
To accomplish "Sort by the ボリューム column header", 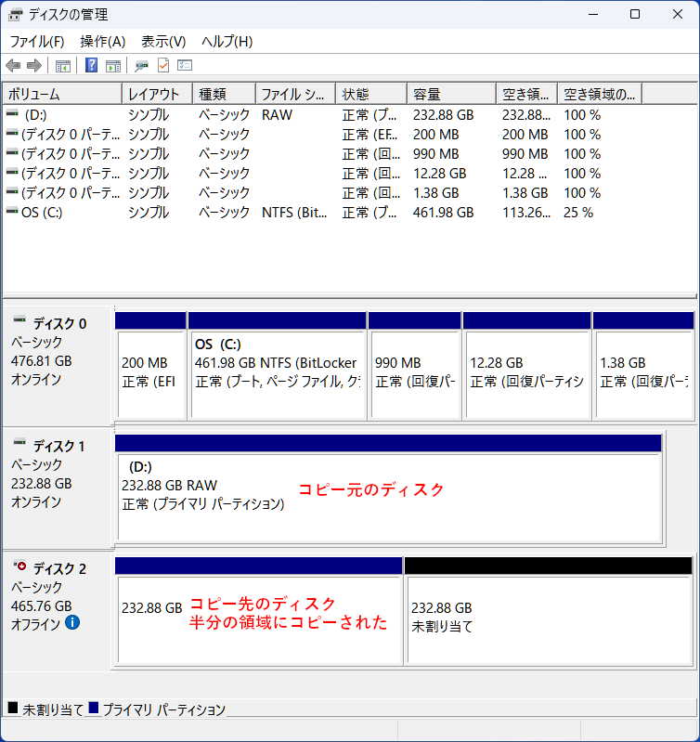I will 62,95.
